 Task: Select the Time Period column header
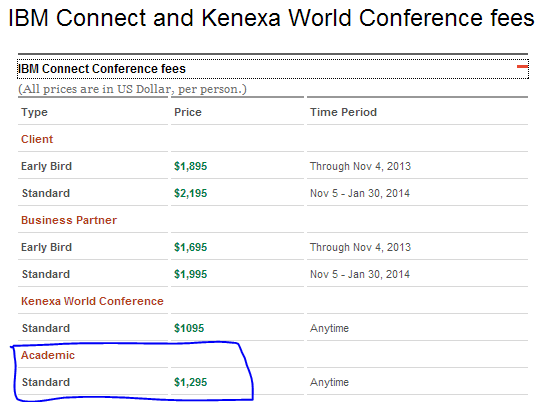(344, 112)
